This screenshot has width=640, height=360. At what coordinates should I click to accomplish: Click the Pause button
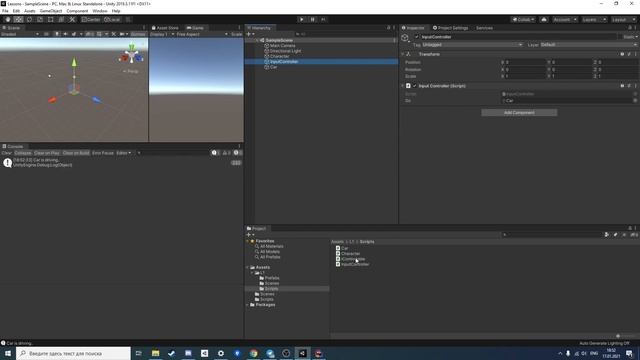point(313,19)
